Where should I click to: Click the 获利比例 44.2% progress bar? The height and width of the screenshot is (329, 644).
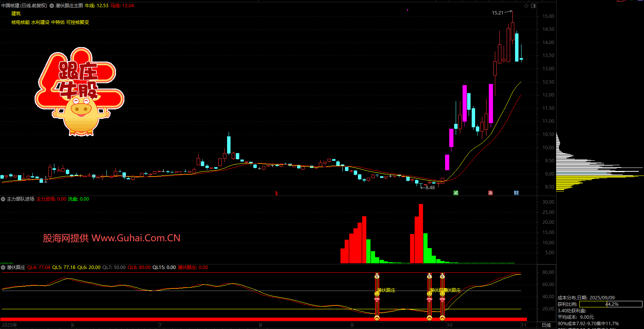[611, 304]
